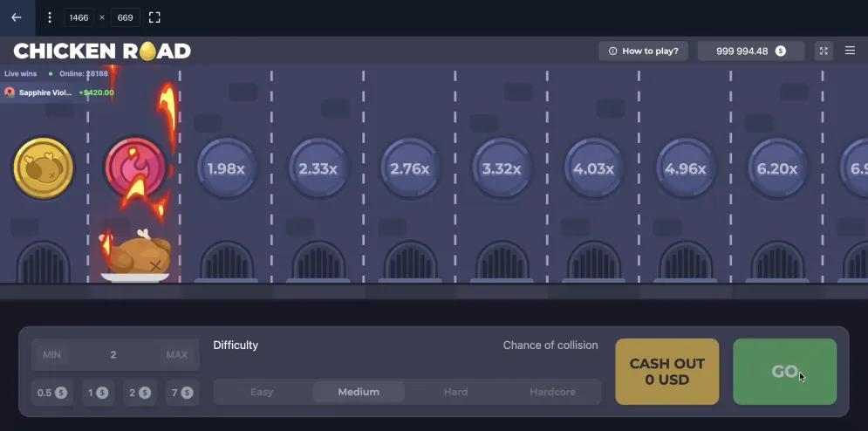Expand game with the arrows icon
The image size is (868, 431).
click(x=824, y=51)
